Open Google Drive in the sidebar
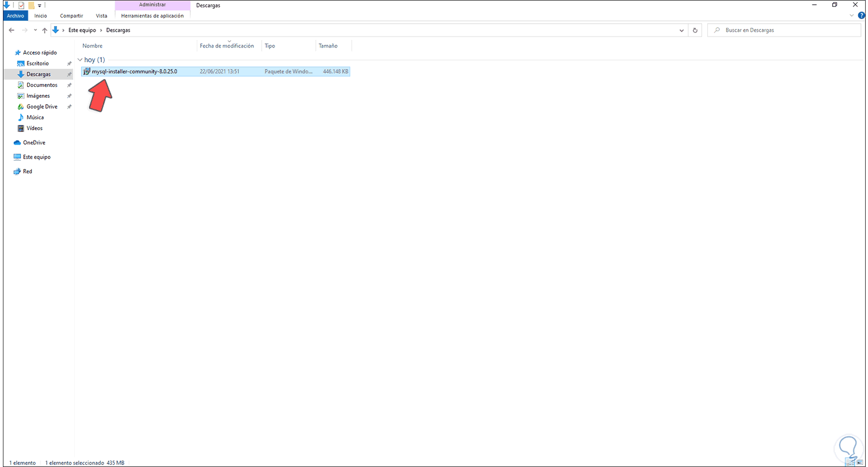Screen dimensions: 868x467 tap(42, 106)
